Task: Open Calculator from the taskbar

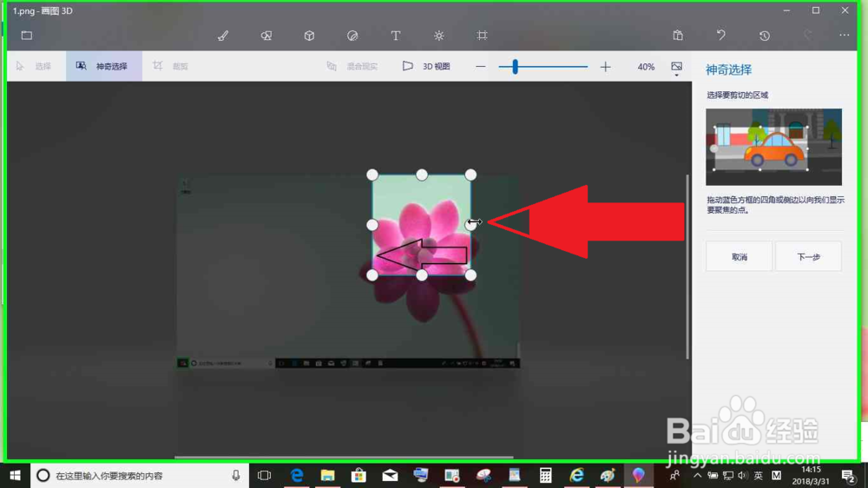Action: 545,475
